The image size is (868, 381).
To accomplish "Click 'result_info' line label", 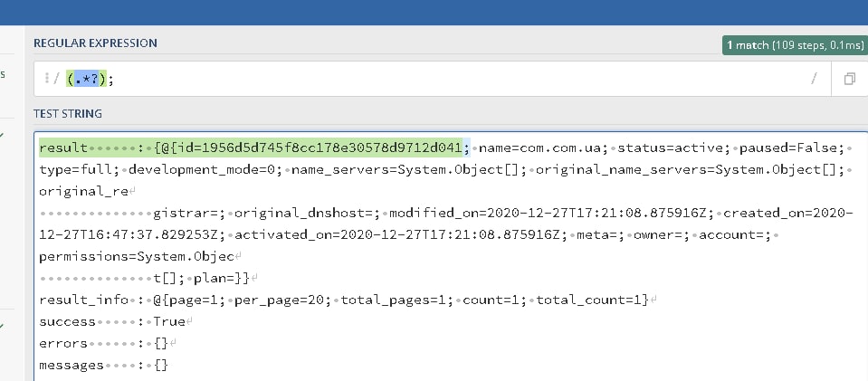I will [x=83, y=300].
